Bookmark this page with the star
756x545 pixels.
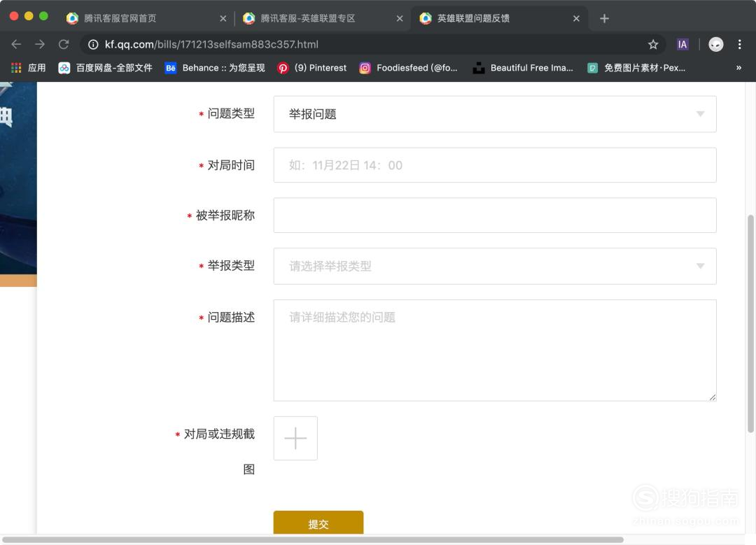pos(653,44)
